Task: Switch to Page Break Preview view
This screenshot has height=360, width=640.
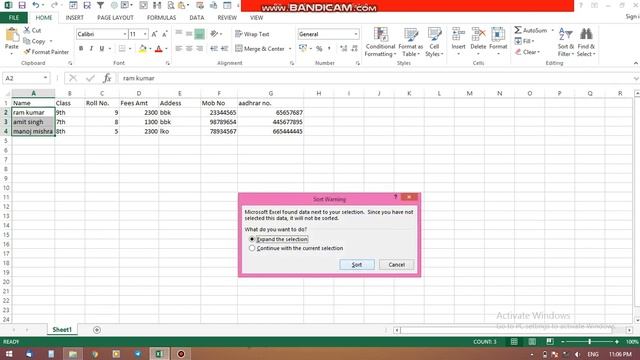Action: point(550,342)
